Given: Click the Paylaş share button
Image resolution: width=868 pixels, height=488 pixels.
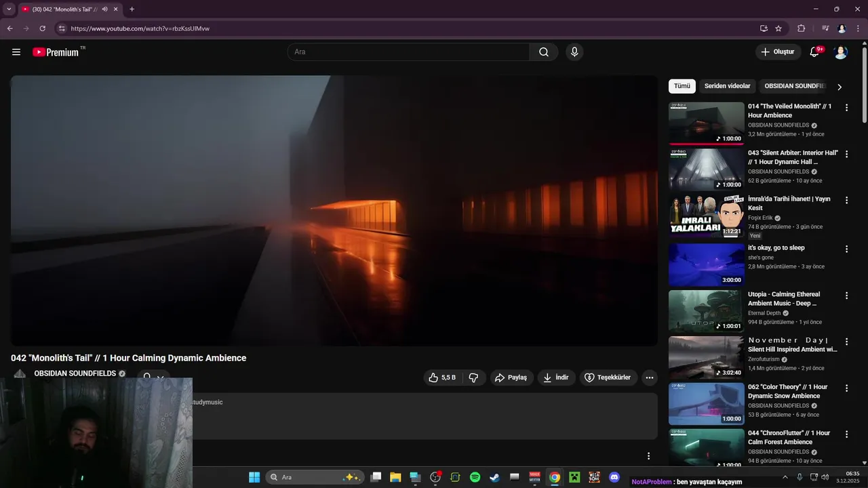Looking at the screenshot, I should [x=511, y=378].
